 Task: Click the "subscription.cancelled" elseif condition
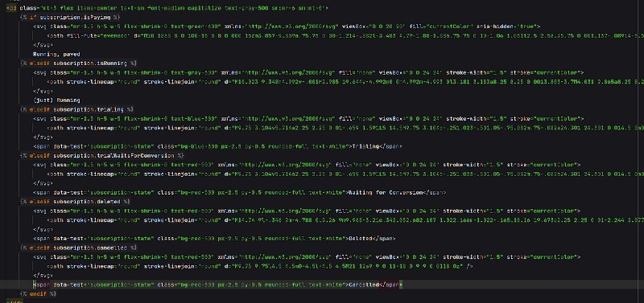pyautogui.click(x=90, y=248)
